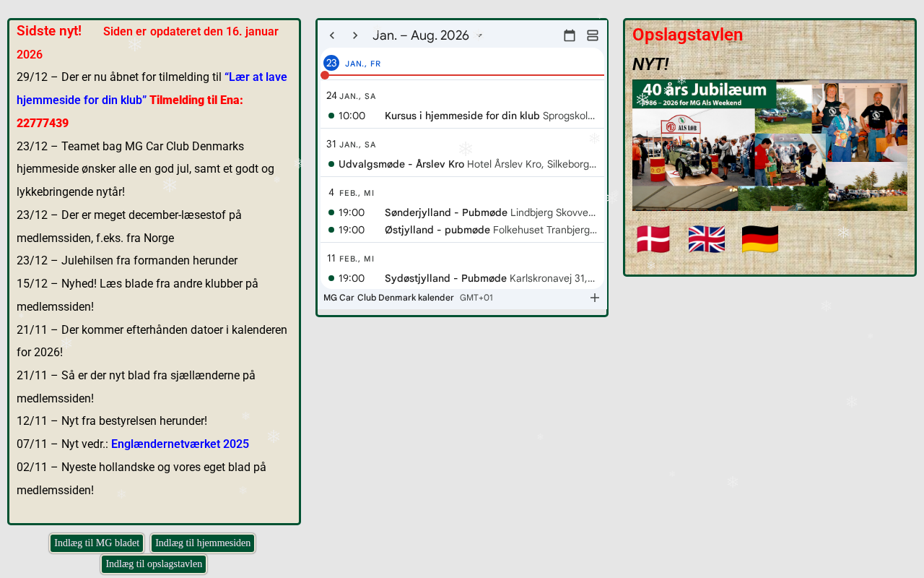The height and width of the screenshot is (578, 924).
Task: Select the 23 Jan. date in calendar
Action: coord(331,63)
